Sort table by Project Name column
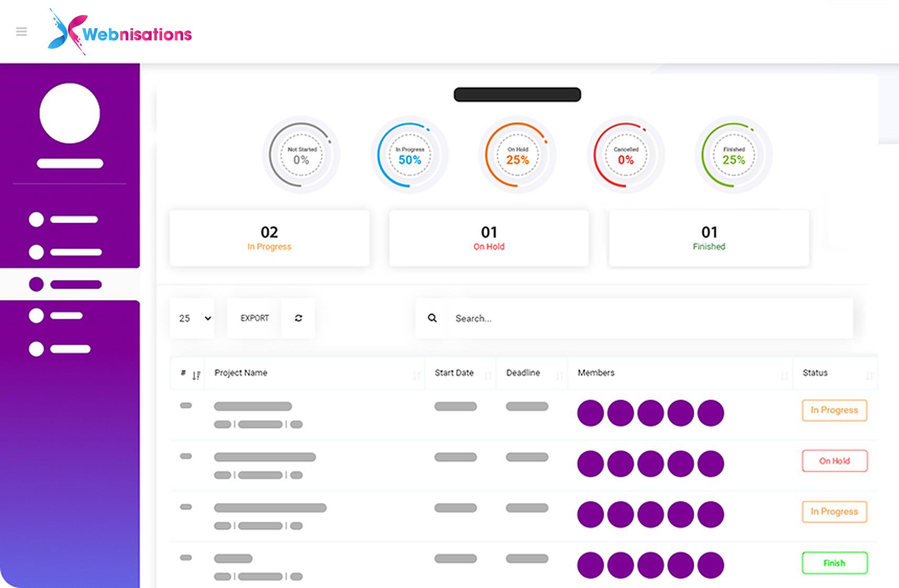The width and height of the screenshot is (899, 588). pyautogui.click(x=241, y=373)
